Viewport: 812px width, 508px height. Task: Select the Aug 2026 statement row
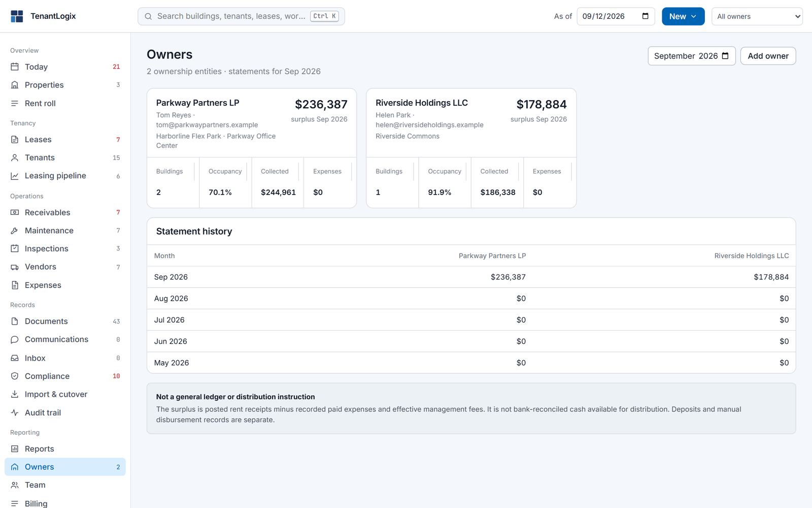(x=471, y=298)
